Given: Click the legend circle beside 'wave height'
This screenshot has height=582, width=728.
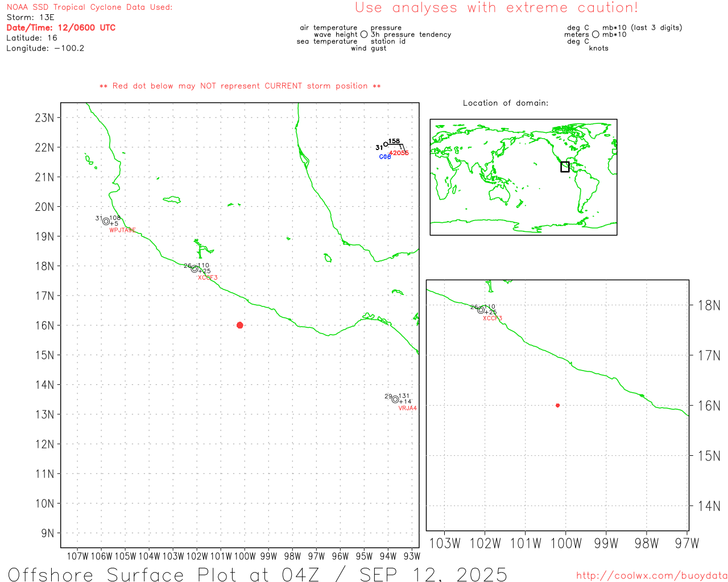Looking at the screenshot, I should (364, 35).
